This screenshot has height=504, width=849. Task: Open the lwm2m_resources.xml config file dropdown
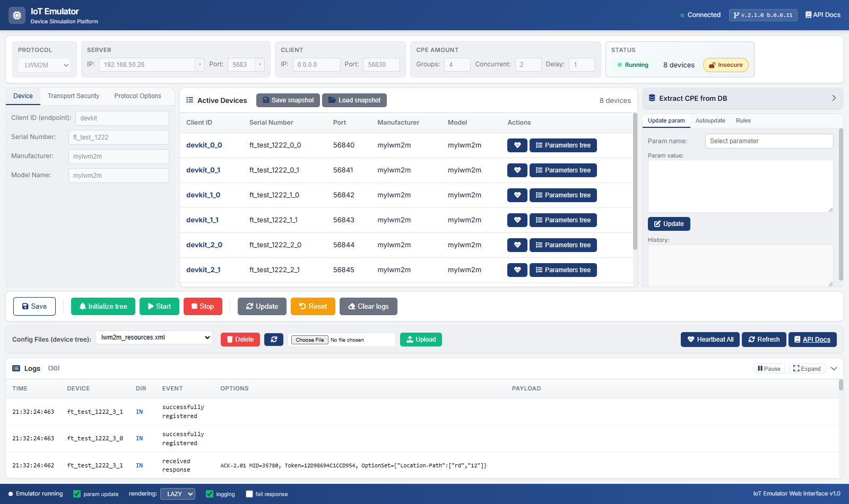tap(154, 337)
